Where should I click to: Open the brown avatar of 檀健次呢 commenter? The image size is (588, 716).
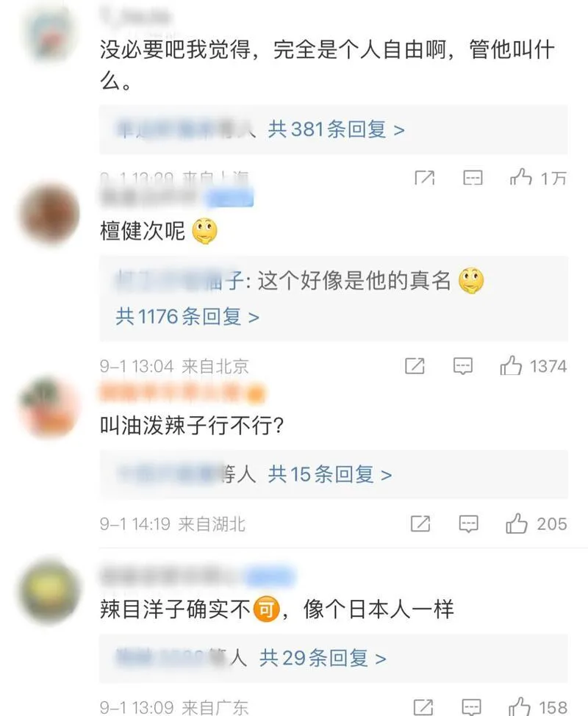pyautogui.click(x=49, y=212)
